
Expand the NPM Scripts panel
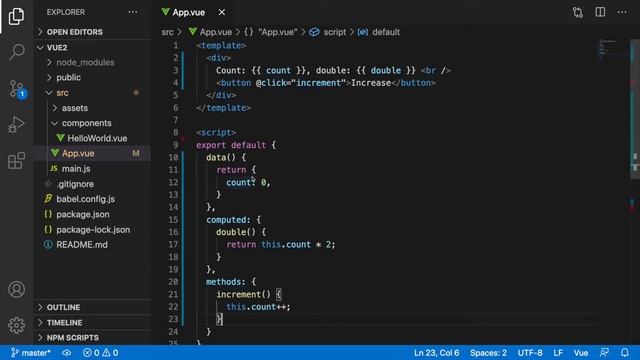point(93,338)
